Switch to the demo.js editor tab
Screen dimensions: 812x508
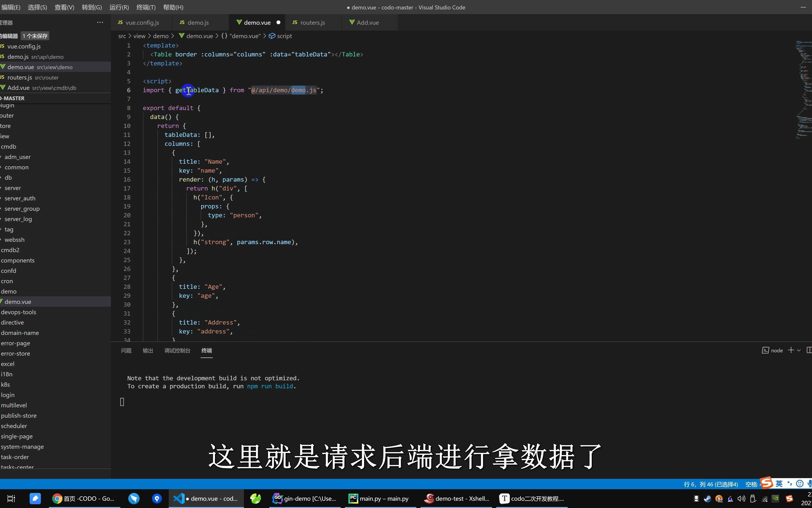point(201,23)
